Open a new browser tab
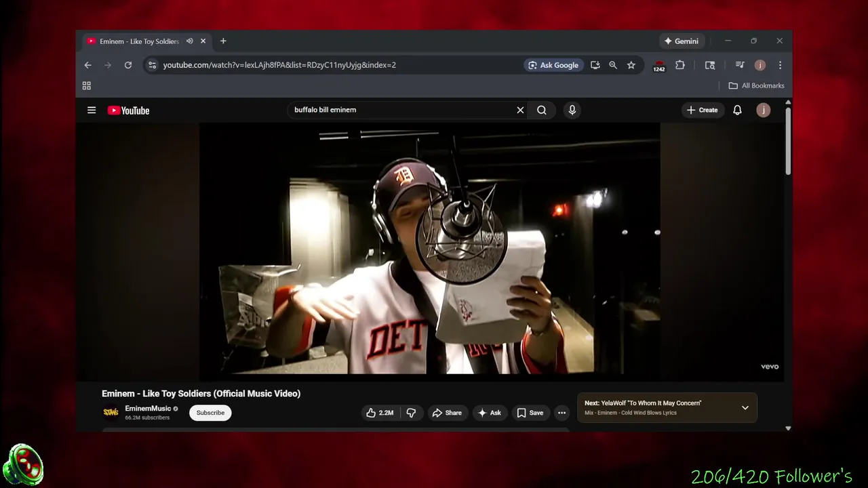This screenshot has height=488, width=868. pos(223,41)
